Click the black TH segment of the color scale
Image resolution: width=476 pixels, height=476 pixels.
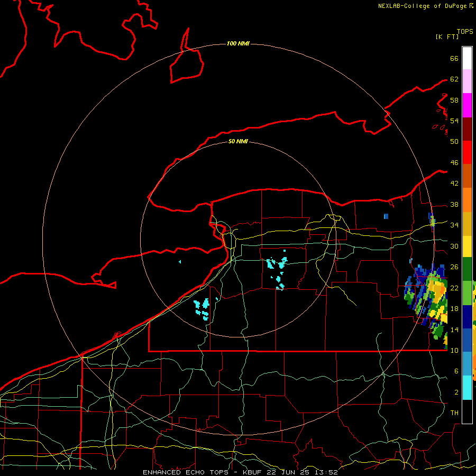click(x=467, y=411)
